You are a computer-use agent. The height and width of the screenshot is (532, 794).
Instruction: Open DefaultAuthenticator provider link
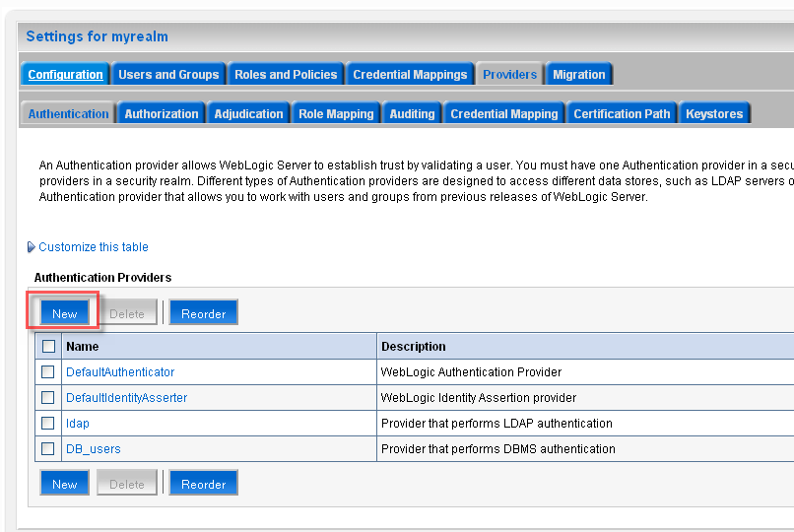click(x=120, y=372)
